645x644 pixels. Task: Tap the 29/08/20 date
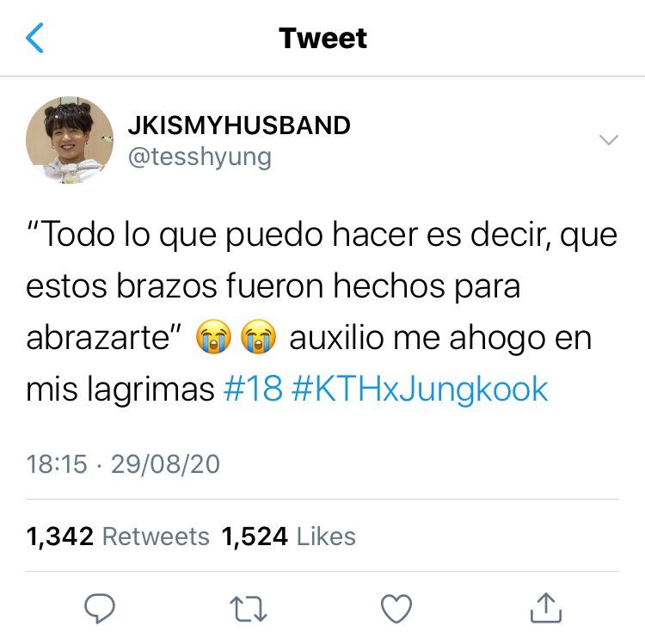coord(165,464)
